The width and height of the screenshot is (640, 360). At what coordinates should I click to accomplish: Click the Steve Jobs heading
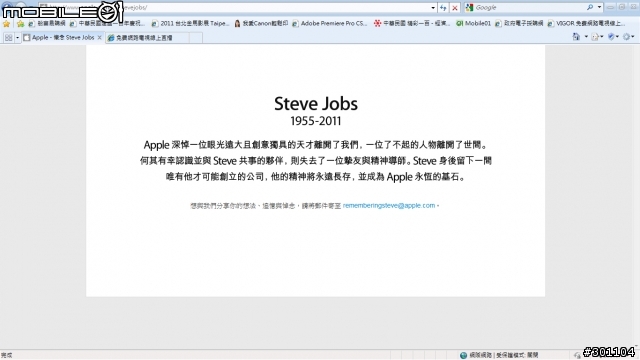[x=316, y=104]
